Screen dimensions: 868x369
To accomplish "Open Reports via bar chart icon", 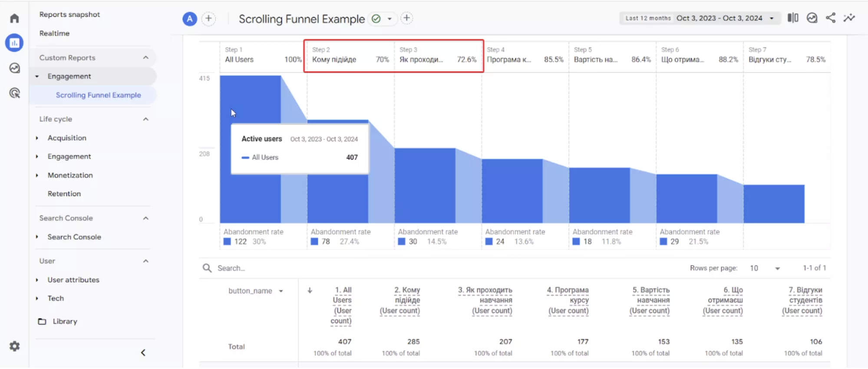I will click(x=14, y=43).
